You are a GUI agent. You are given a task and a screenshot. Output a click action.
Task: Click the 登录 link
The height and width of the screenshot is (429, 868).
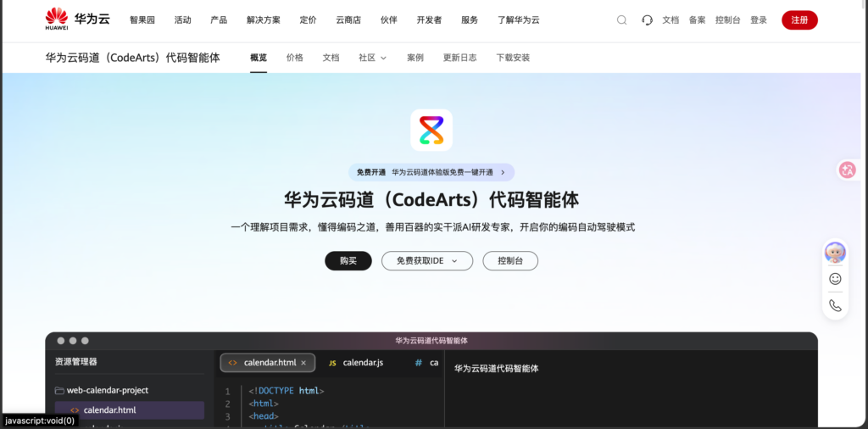coord(759,20)
